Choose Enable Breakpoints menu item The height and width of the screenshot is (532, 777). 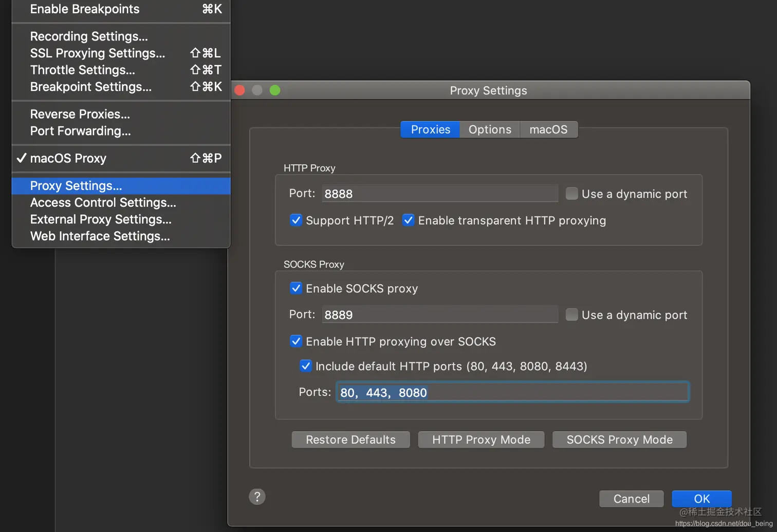121,9
